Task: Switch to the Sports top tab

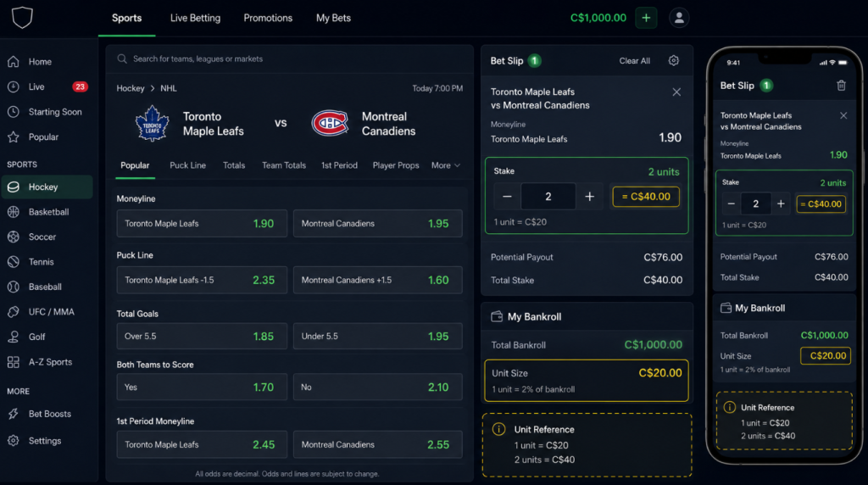Action: point(127,18)
